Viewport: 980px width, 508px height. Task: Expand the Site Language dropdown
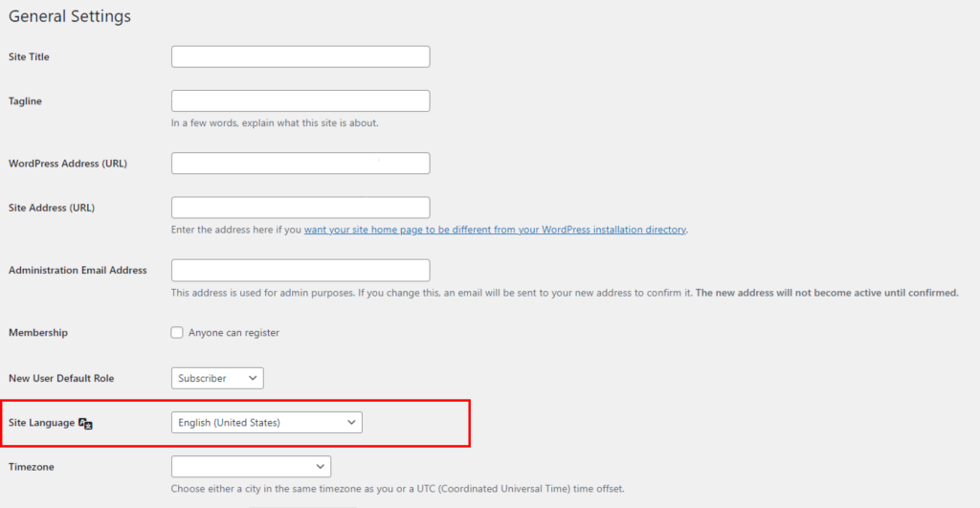tap(267, 423)
